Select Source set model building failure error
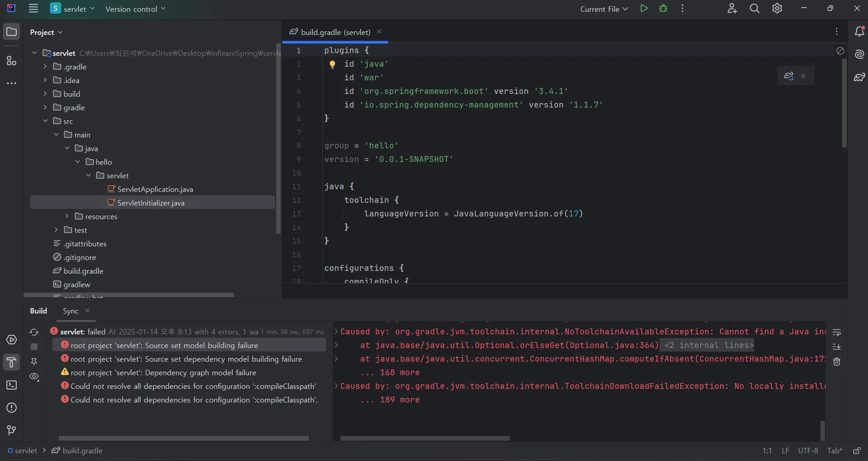Viewport: 868px width, 461px height. [189, 345]
